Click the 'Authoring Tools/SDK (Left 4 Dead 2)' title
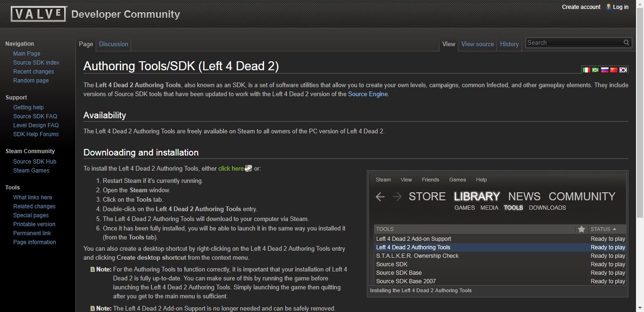Image resolution: width=644 pixels, height=312 pixels. 181,66
